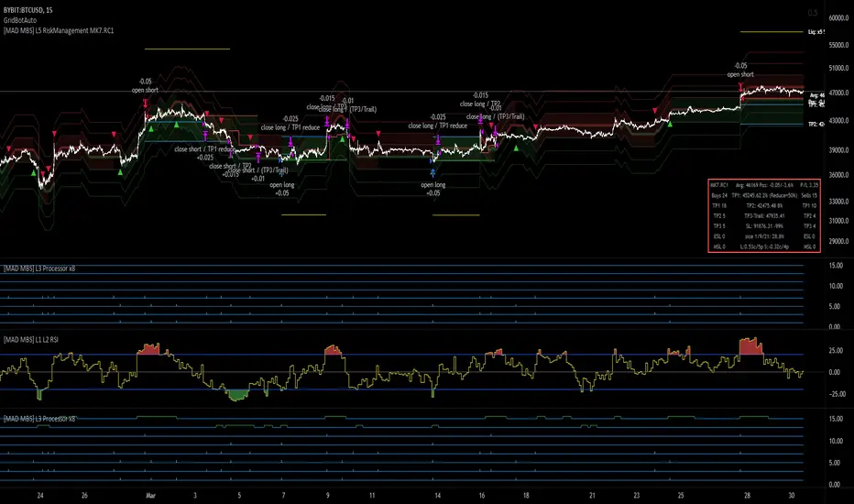The width and height of the screenshot is (854, 504).
Task: Click 'close long / TP1 reduce' label near date 14
Action: click(x=438, y=126)
